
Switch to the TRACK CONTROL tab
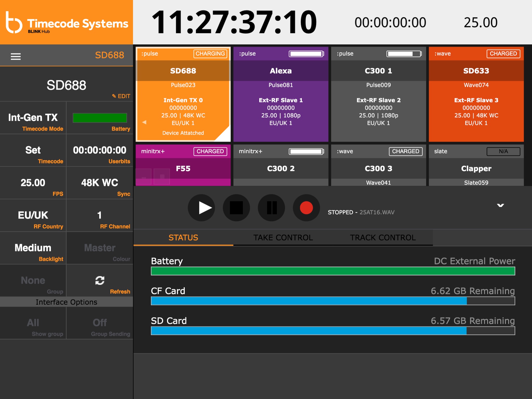coord(383,237)
